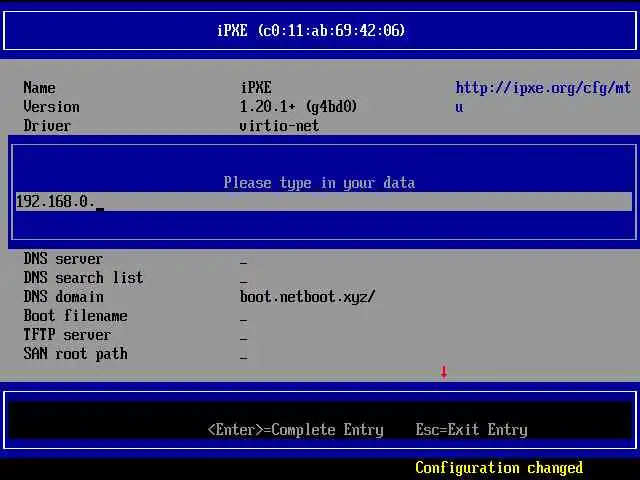Click the iPXE MAC address title
The image size is (640, 480).
311,31
